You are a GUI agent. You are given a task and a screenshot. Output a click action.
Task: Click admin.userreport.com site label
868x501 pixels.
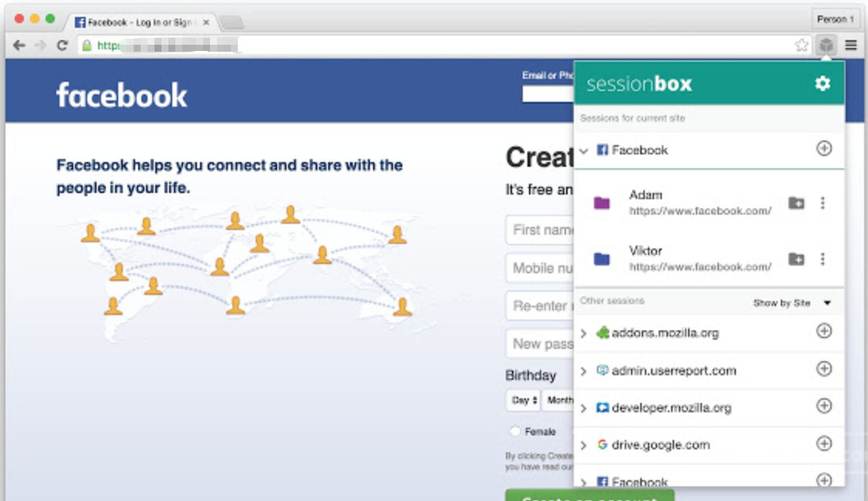[x=673, y=371]
